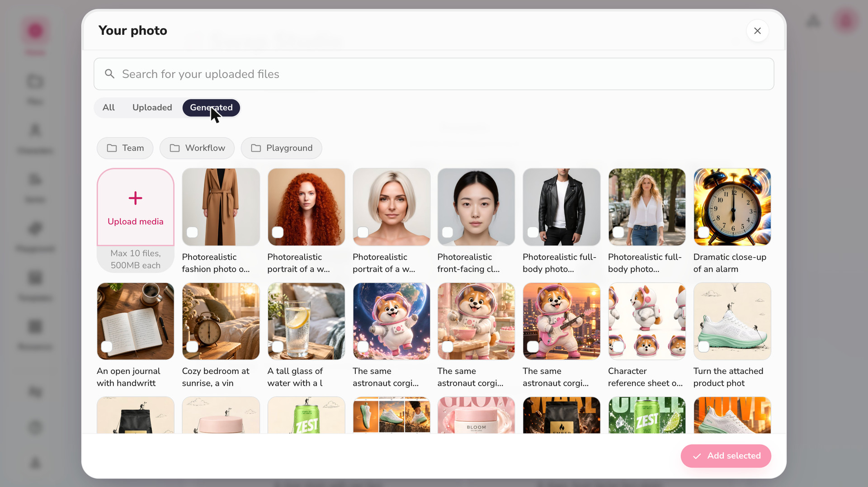This screenshot has width=868, height=487.
Task: Pick the astronaut corgi baking thumbnail
Action: [476, 322]
